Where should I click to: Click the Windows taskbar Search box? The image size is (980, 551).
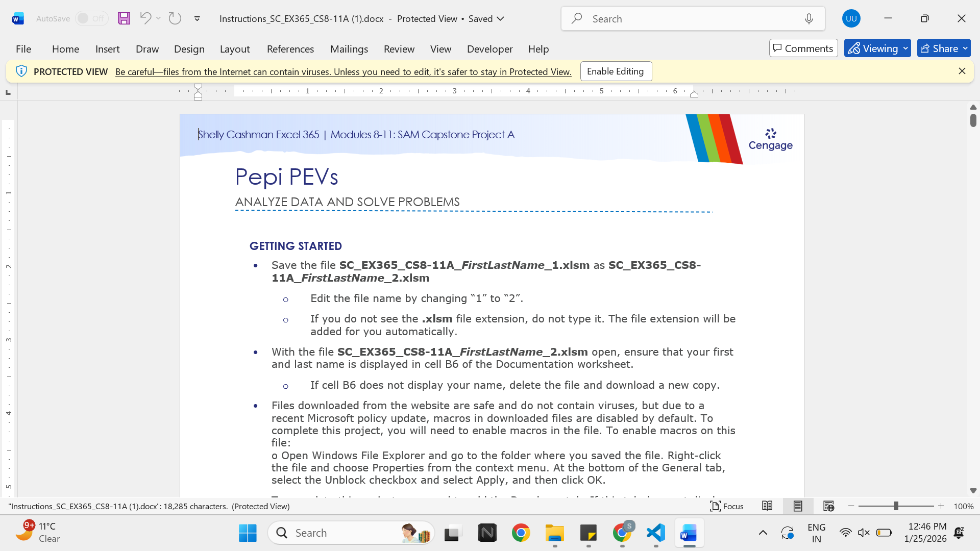point(351,533)
